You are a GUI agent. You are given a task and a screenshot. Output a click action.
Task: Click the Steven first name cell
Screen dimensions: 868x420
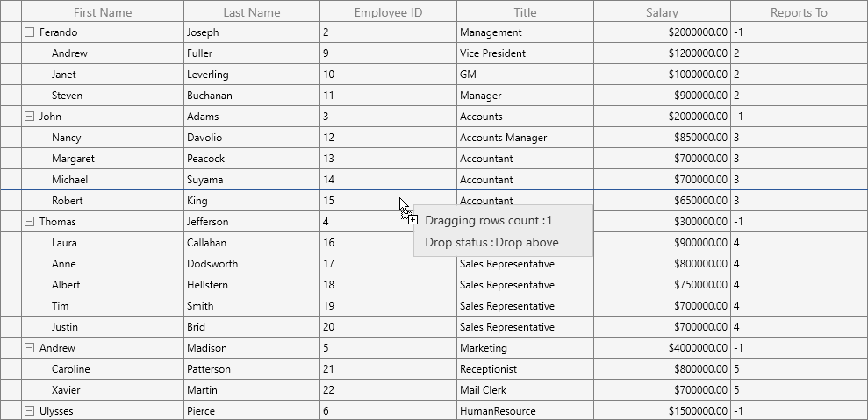[x=103, y=96]
